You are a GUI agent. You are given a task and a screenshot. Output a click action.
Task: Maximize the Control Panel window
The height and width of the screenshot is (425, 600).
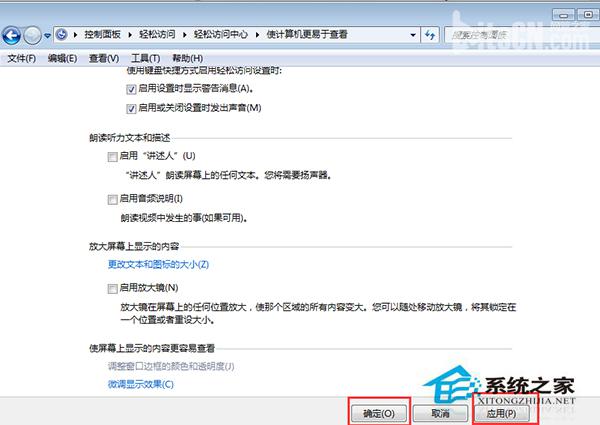pos(588,15)
